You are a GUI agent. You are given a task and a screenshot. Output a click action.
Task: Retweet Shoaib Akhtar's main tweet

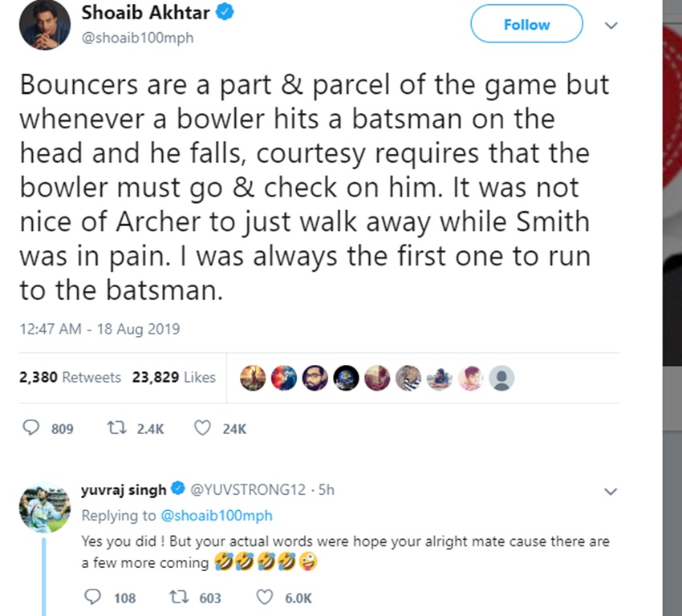click(x=115, y=428)
